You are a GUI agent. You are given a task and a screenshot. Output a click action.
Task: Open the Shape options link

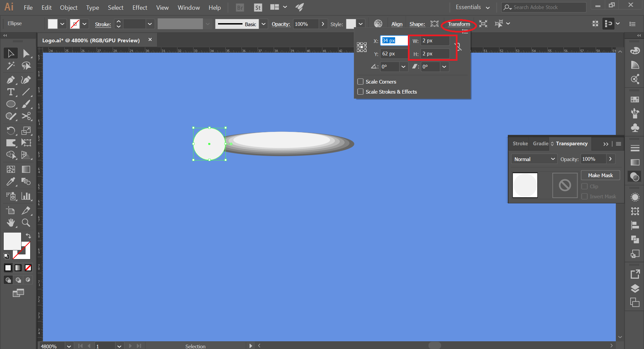pyautogui.click(x=417, y=24)
